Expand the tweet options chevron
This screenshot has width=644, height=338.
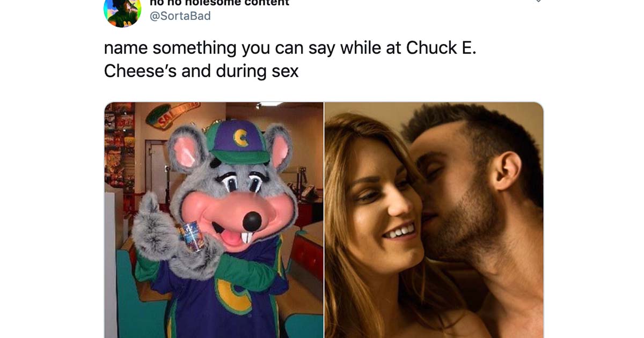538,2
